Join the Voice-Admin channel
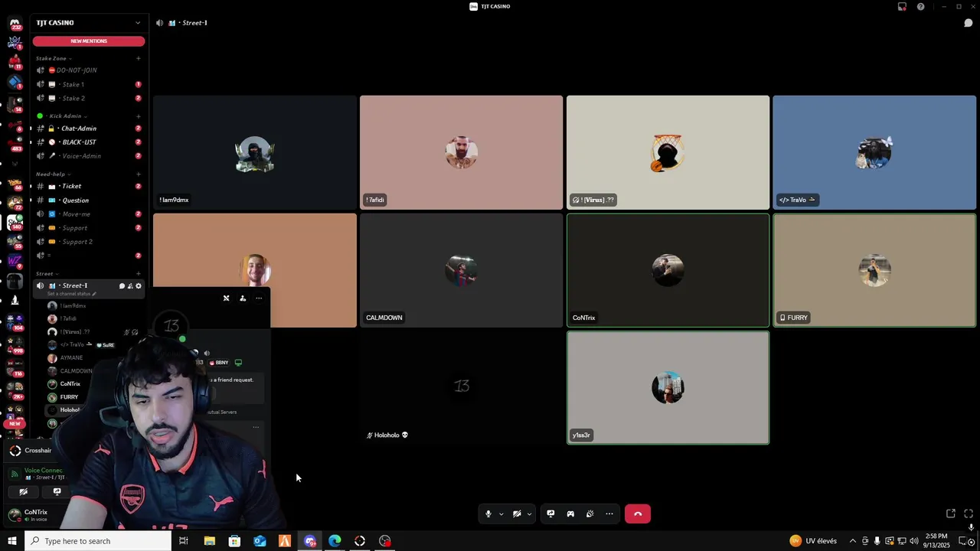This screenshot has height=551, width=980. 89,156
